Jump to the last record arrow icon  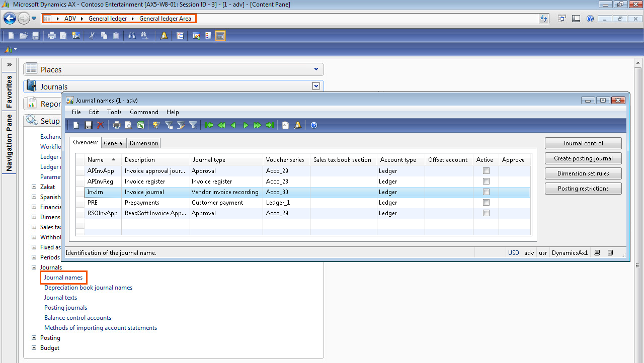pyautogui.click(x=270, y=125)
